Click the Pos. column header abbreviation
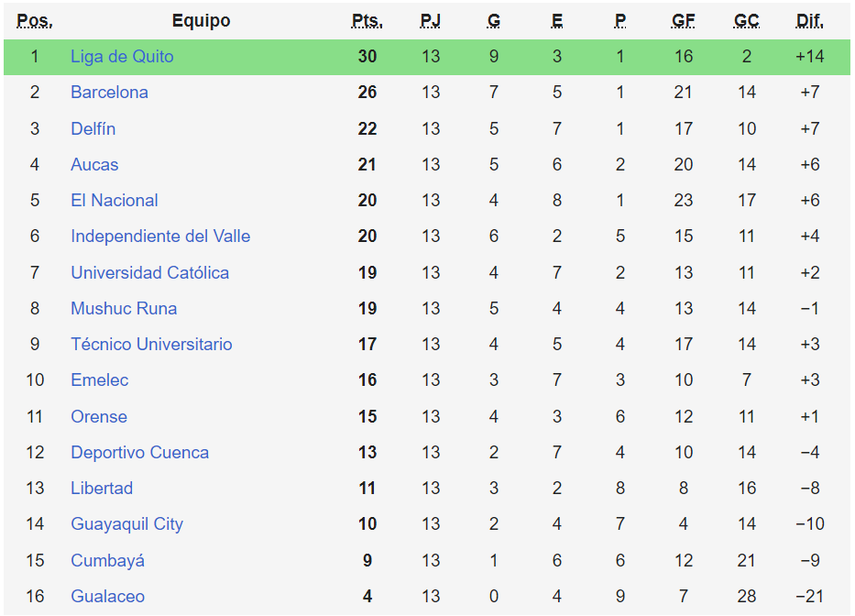 tap(35, 21)
